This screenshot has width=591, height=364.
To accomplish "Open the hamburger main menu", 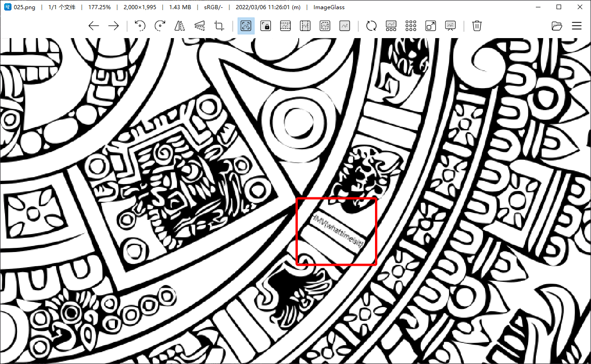I will point(577,26).
